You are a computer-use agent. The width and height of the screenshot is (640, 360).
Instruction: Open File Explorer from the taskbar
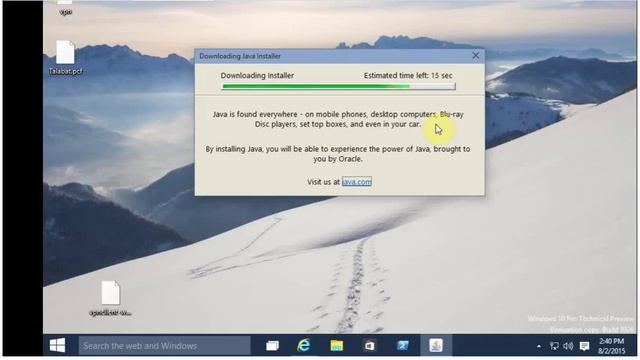click(336, 346)
